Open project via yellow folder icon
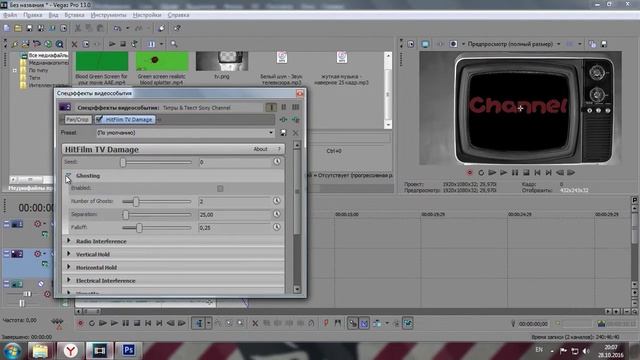This screenshot has height=360, width=640. point(18,28)
